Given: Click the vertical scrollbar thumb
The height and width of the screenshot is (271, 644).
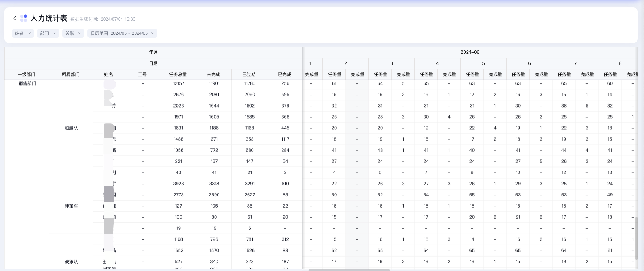Looking at the screenshot, I should 637,238.
